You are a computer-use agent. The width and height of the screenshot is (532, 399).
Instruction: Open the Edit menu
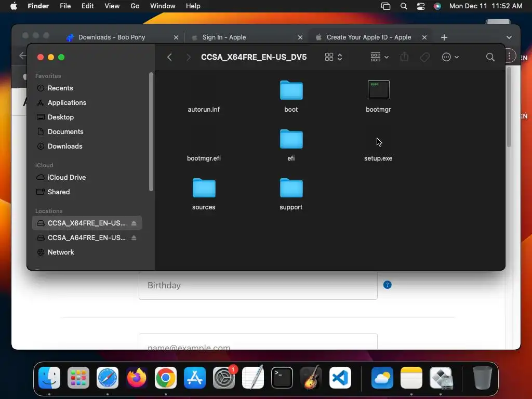[87, 6]
